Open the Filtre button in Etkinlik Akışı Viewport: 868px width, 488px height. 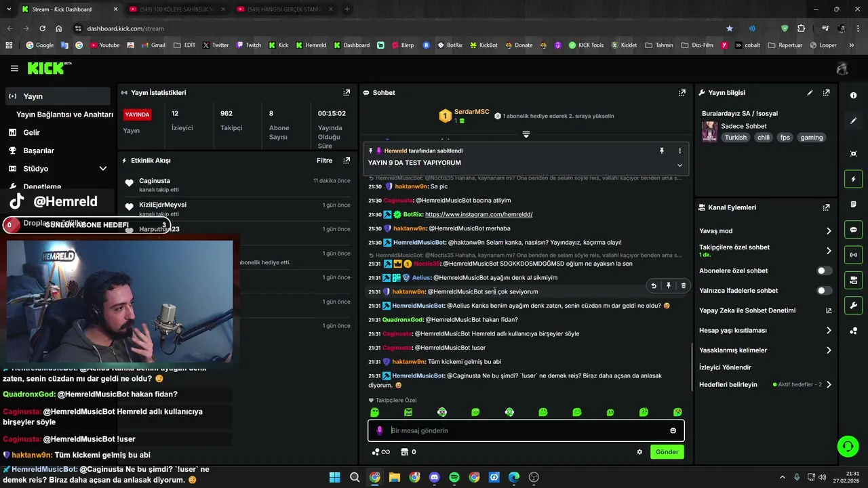324,161
